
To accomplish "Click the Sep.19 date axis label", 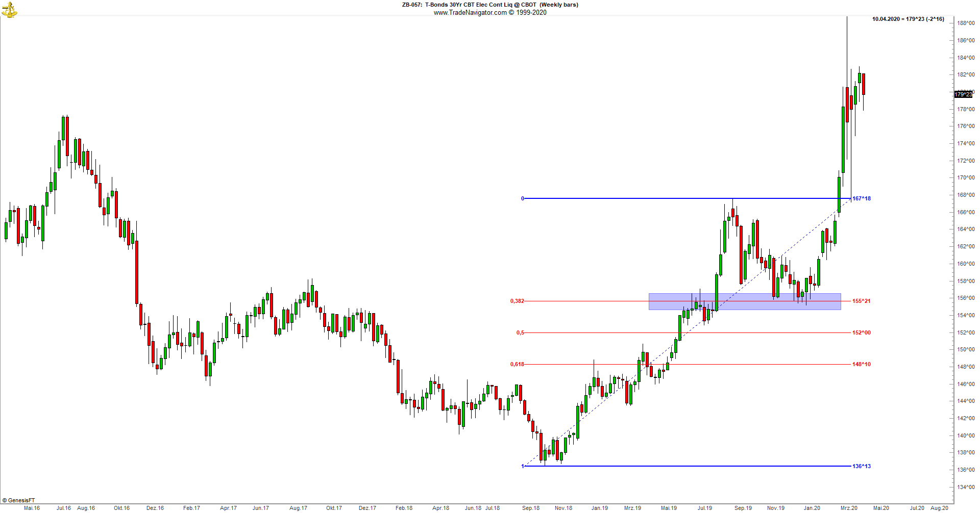I will click(743, 508).
